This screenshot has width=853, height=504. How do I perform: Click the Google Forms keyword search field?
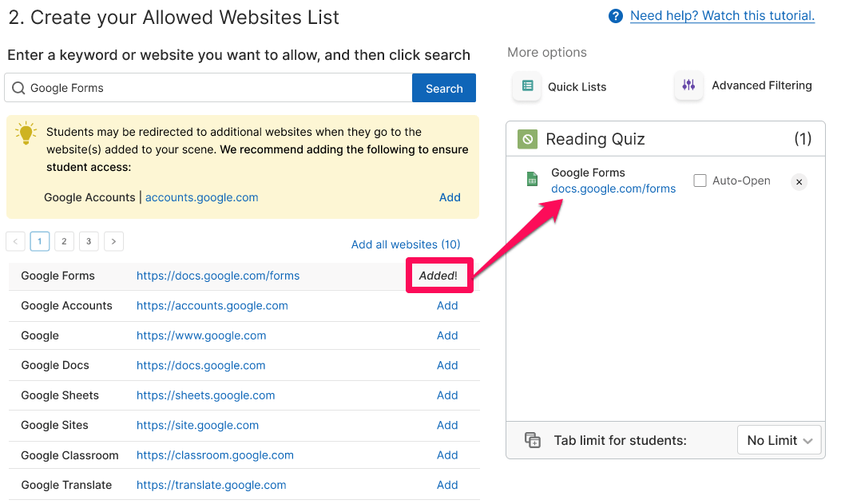[x=208, y=88]
